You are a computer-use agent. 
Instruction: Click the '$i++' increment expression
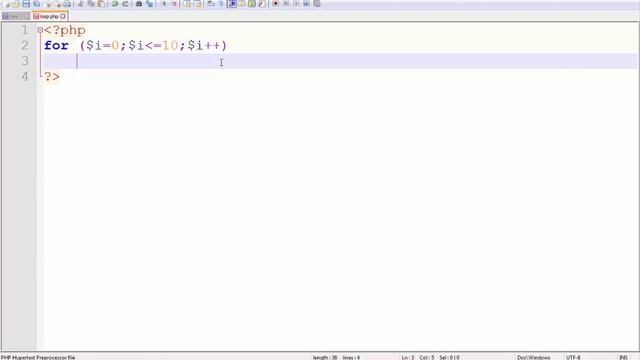point(204,45)
